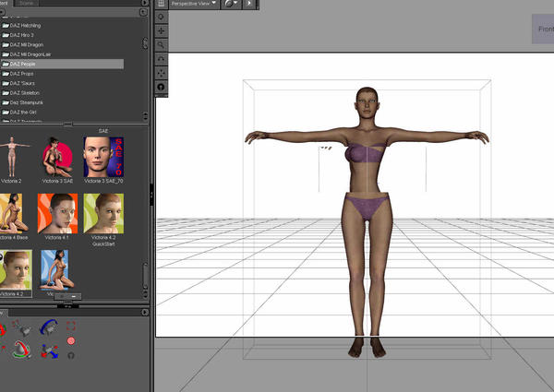Click the red target aim icon
554x392 pixels.
[x=71, y=341]
